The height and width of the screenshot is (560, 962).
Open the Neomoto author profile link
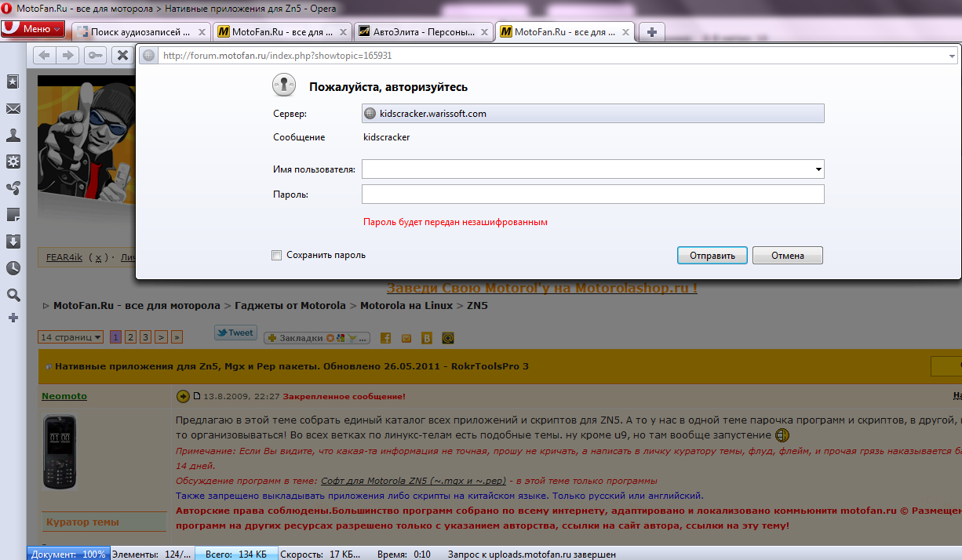click(x=64, y=396)
